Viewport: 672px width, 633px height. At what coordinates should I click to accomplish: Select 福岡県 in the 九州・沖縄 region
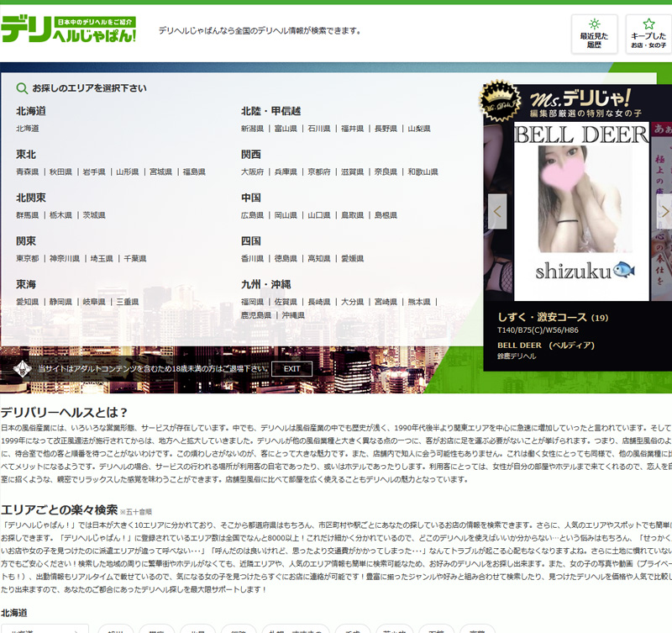(x=253, y=302)
